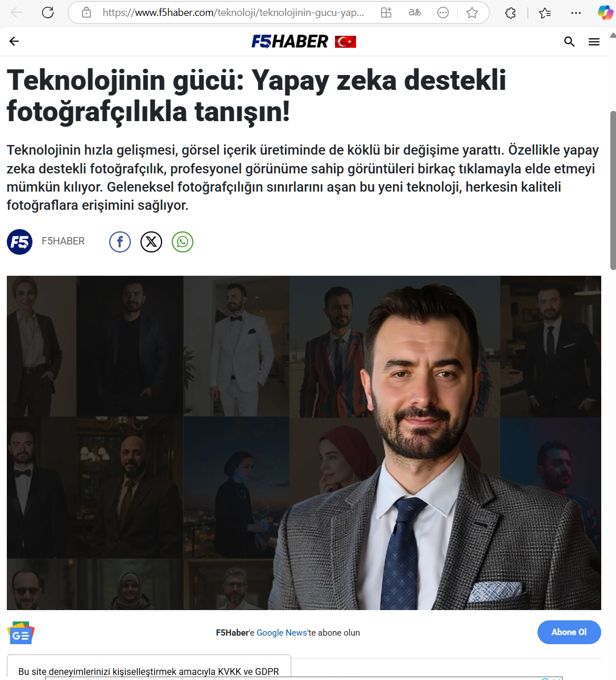Click the browser back arrow
This screenshot has width=616, height=680.
click(x=16, y=13)
